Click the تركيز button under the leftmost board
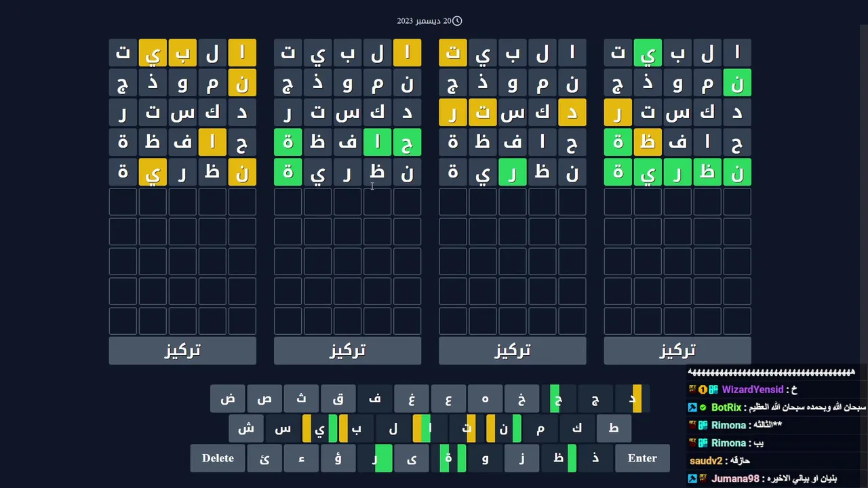The image size is (868, 488). (x=182, y=350)
